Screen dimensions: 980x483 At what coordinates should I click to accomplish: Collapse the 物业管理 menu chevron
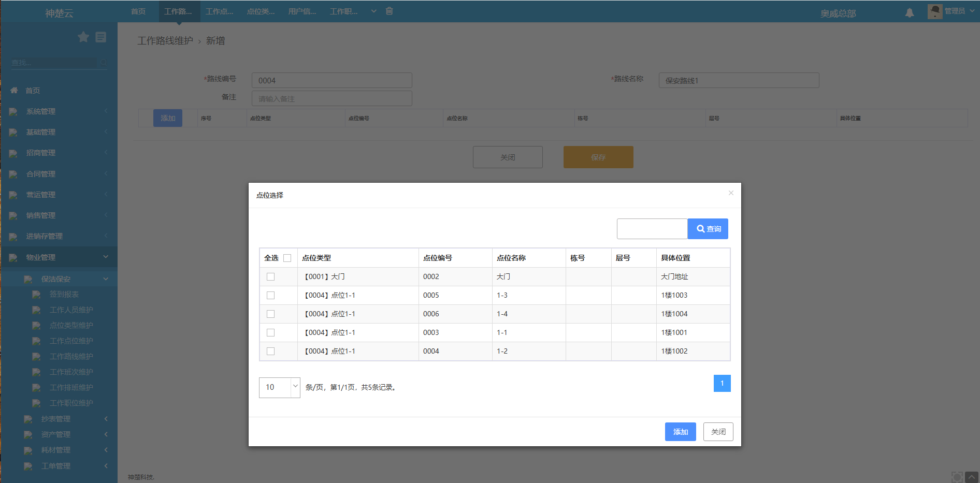[x=106, y=257]
